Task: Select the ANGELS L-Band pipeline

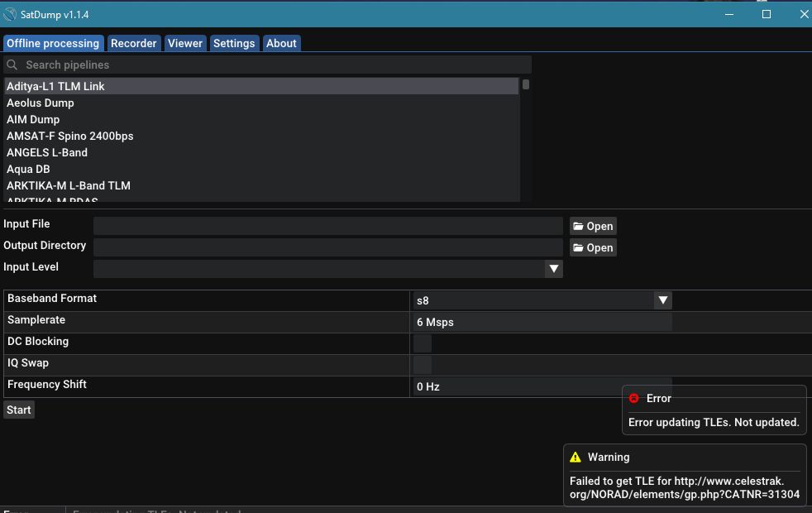Action: 261,152
